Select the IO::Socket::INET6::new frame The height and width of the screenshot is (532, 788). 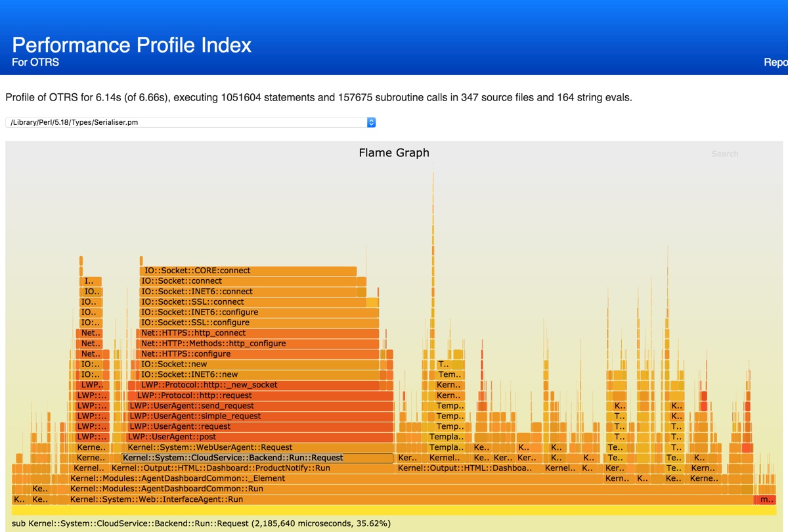point(259,374)
